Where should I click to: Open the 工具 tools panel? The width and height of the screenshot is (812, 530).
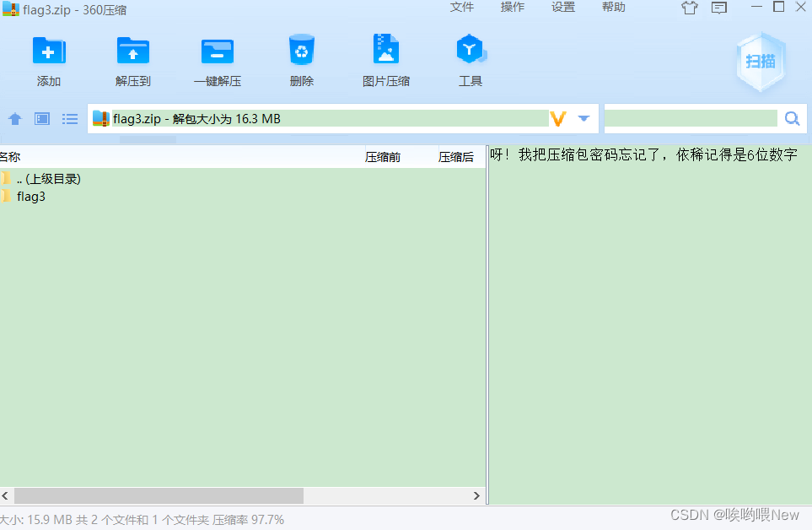pos(470,59)
